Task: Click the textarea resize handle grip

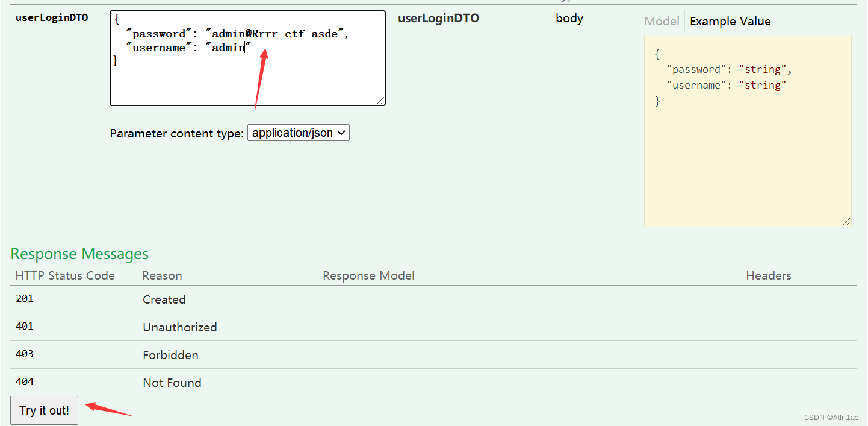Action: click(382, 101)
